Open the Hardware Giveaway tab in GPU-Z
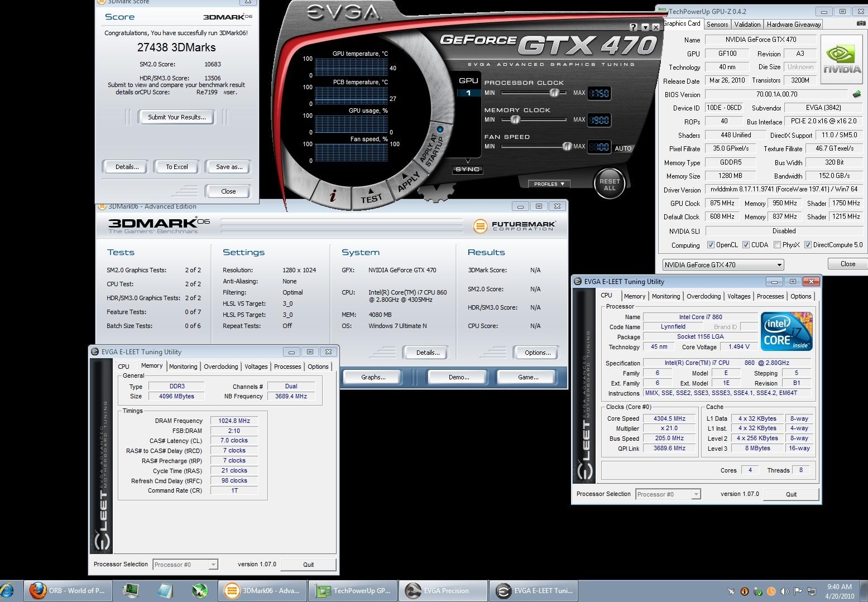The image size is (868, 602). [793, 25]
